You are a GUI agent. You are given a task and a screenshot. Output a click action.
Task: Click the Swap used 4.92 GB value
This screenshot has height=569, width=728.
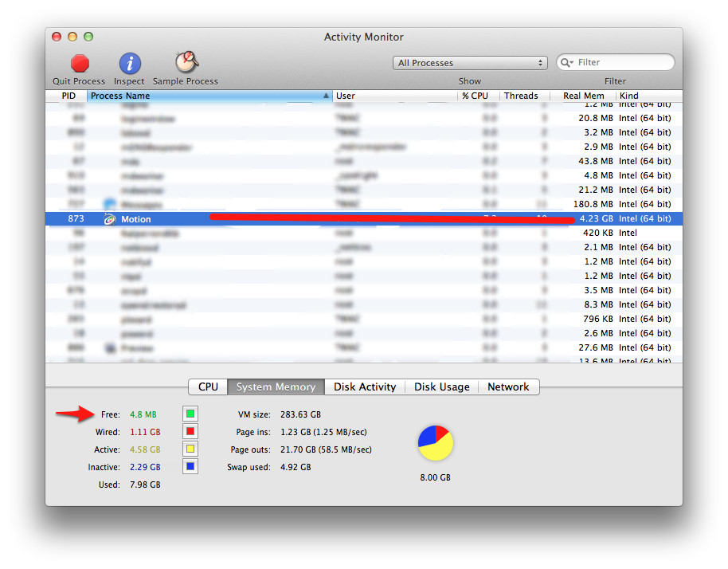296,467
